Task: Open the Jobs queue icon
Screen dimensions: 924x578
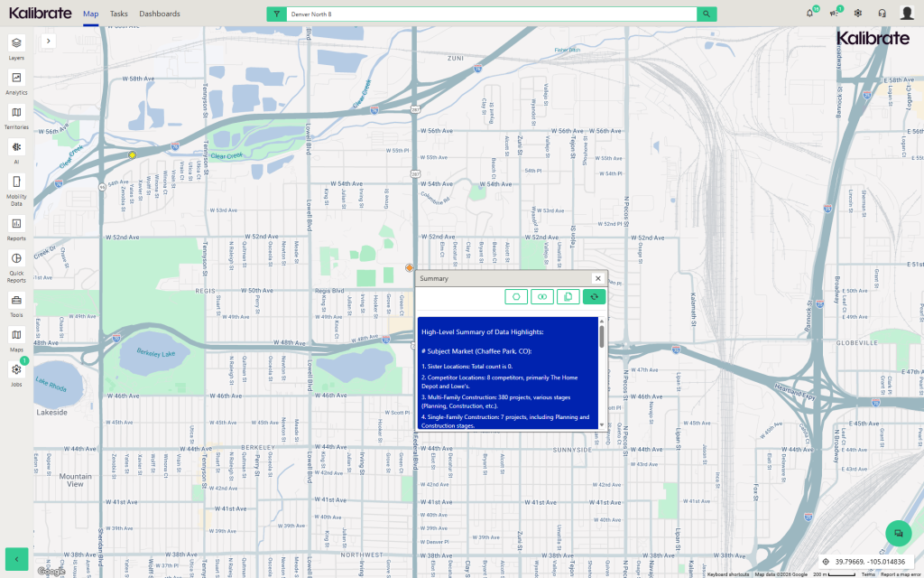Action: (x=16, y=370)
